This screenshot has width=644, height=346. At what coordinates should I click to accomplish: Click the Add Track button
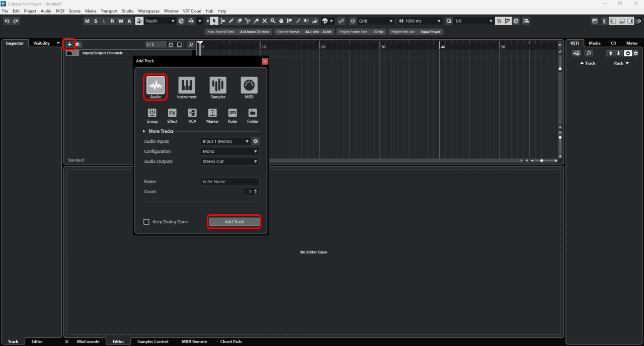234,222
